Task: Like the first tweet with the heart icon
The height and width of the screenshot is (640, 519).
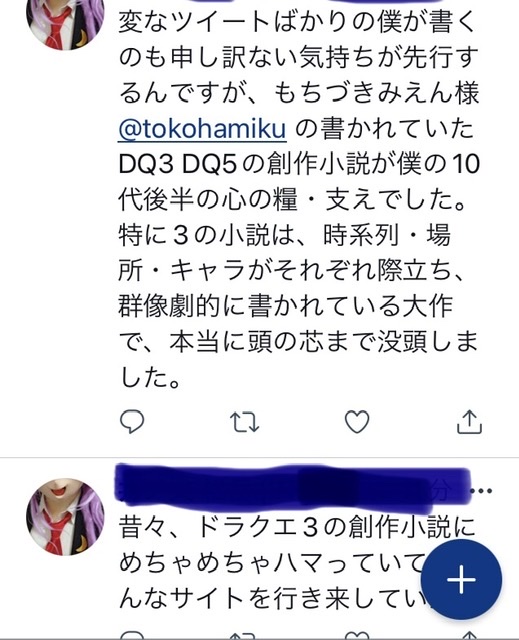Action: [357, 422]
